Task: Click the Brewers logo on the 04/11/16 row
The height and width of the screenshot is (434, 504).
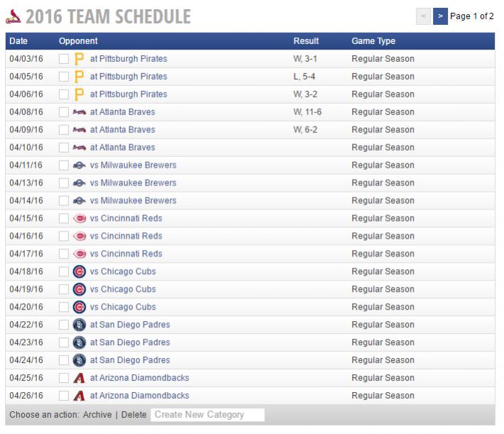Action: [x=79, y=166]
